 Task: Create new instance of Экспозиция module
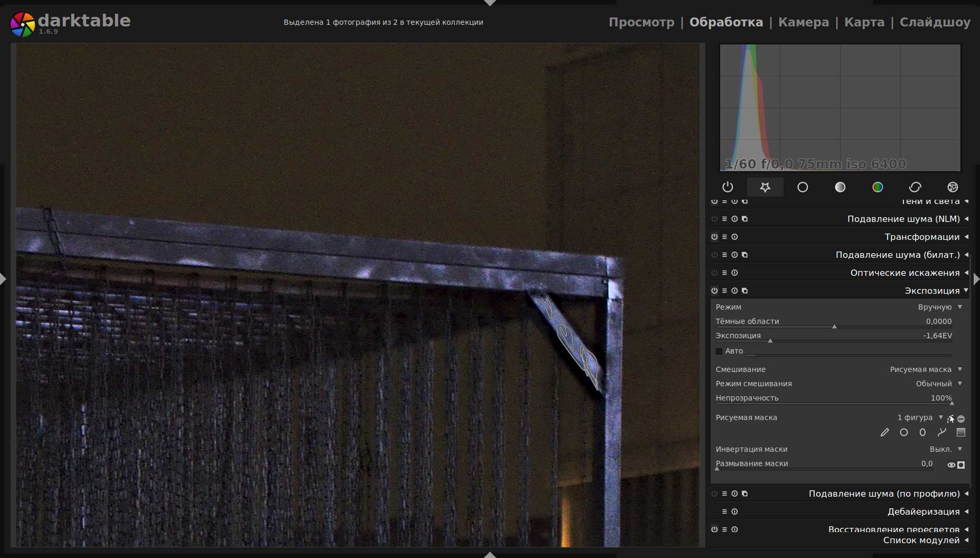[x=744, y=291]
